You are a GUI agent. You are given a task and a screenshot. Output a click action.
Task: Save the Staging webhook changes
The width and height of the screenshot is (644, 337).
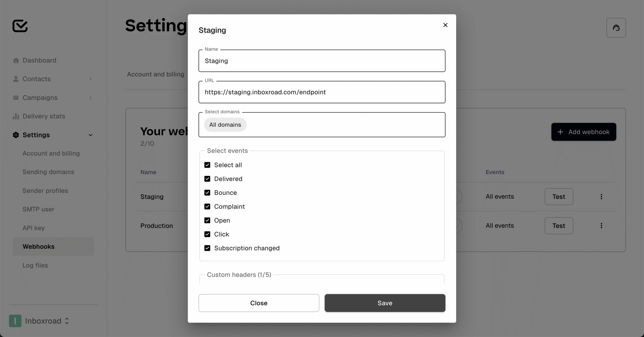click(385, 303)
